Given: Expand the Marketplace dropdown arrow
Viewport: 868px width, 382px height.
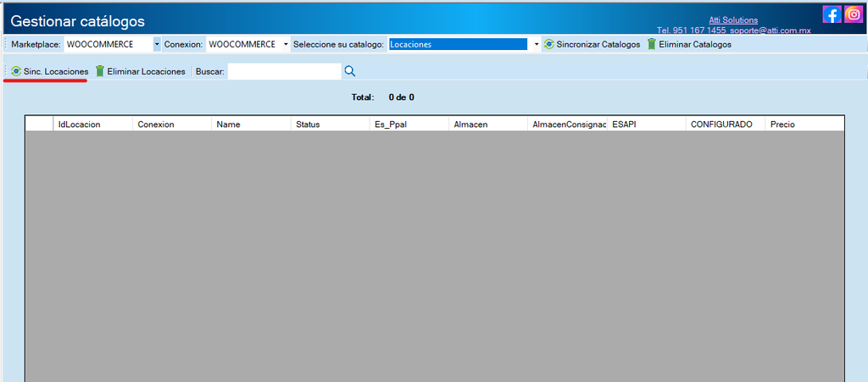Looking at the screenshot, I should [x=157, y=44].
